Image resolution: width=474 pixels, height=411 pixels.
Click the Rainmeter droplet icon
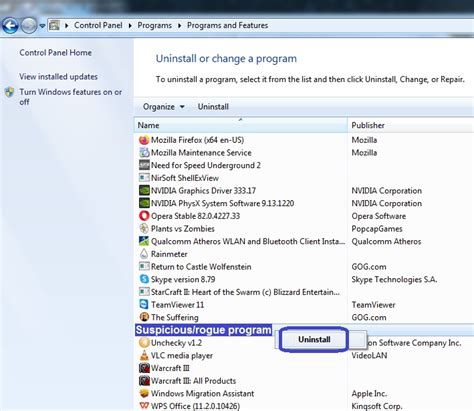pyautogui.click(x=144, y=254)
